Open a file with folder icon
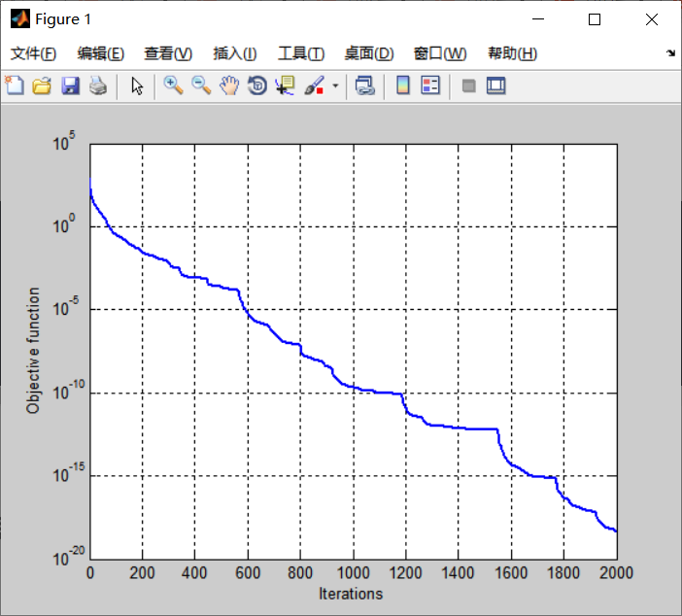 pos(42,86)
